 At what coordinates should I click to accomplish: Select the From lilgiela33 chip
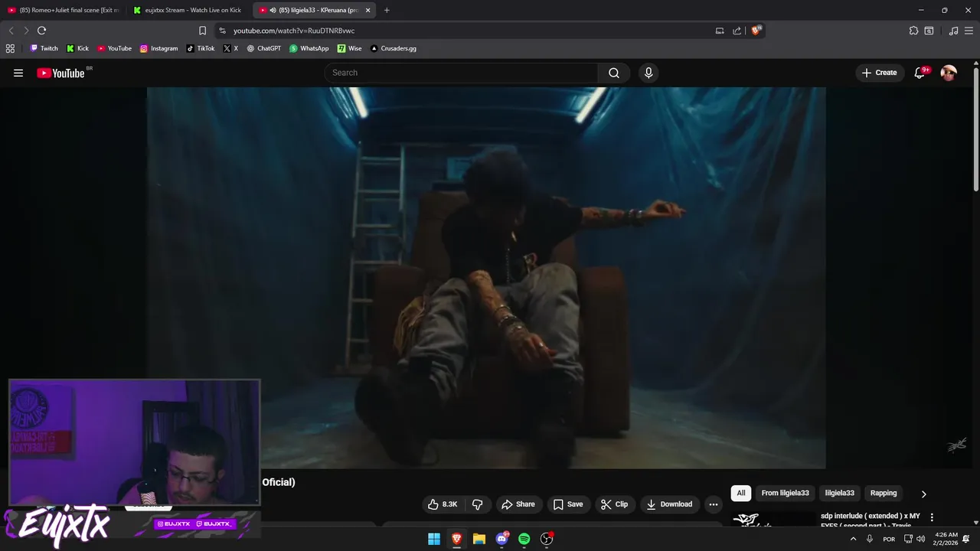785,493
